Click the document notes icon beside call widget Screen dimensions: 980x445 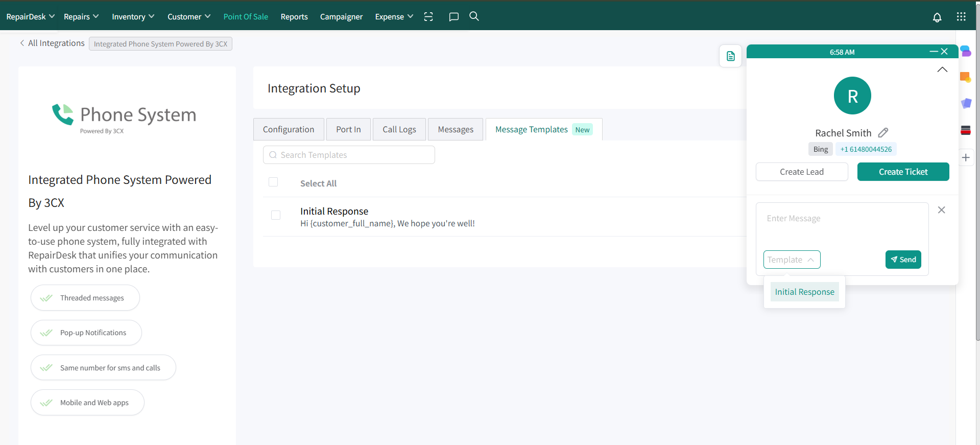[730, 56]
